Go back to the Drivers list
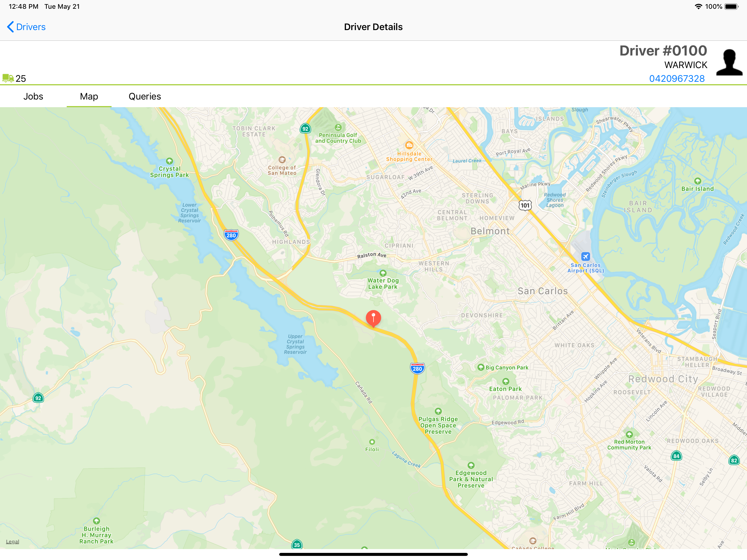Screen dimensions: 747x560 (x=26, y=27)
